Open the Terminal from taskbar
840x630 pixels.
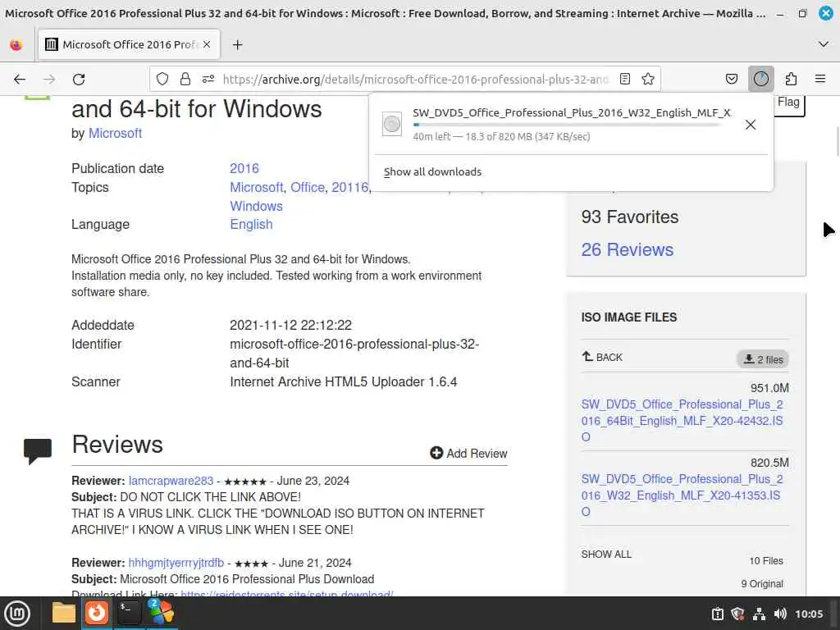click(x=129, y=613)
